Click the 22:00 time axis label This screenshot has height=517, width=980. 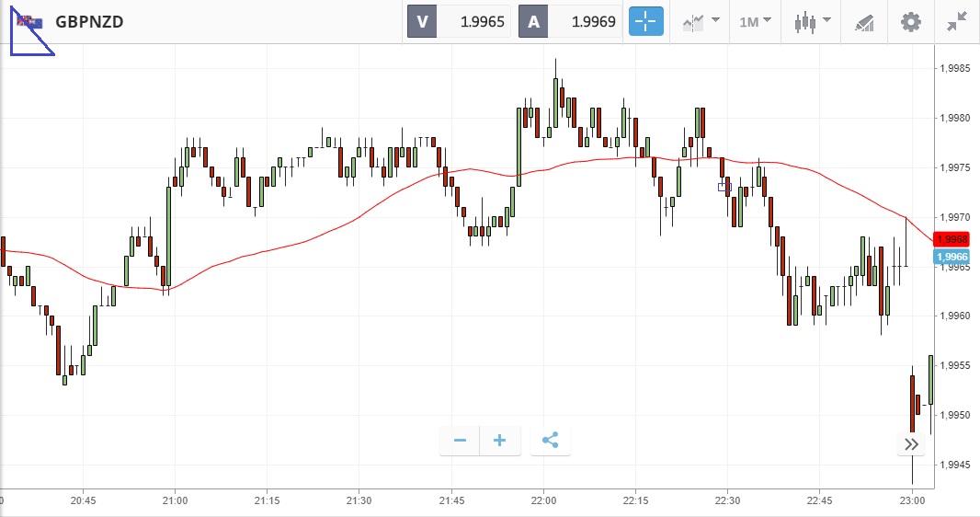coord(543,500)
